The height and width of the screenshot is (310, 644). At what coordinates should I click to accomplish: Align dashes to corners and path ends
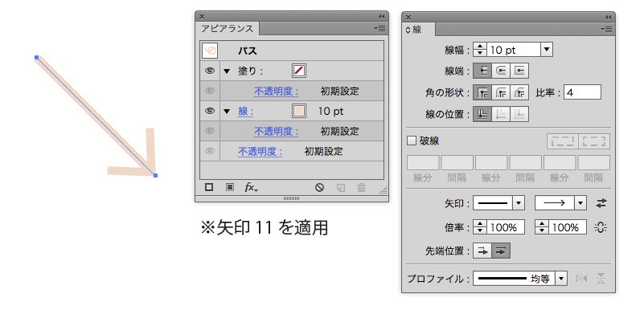[594, 141]
